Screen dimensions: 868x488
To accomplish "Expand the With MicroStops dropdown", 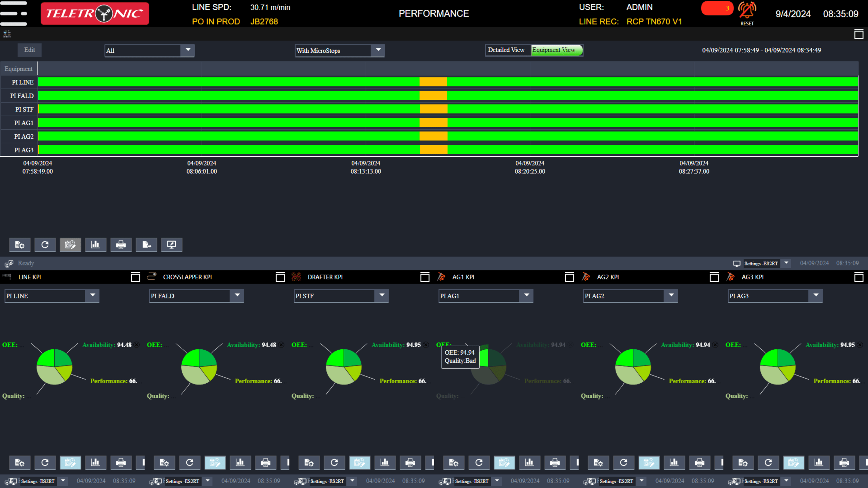I will coord(378,50).
